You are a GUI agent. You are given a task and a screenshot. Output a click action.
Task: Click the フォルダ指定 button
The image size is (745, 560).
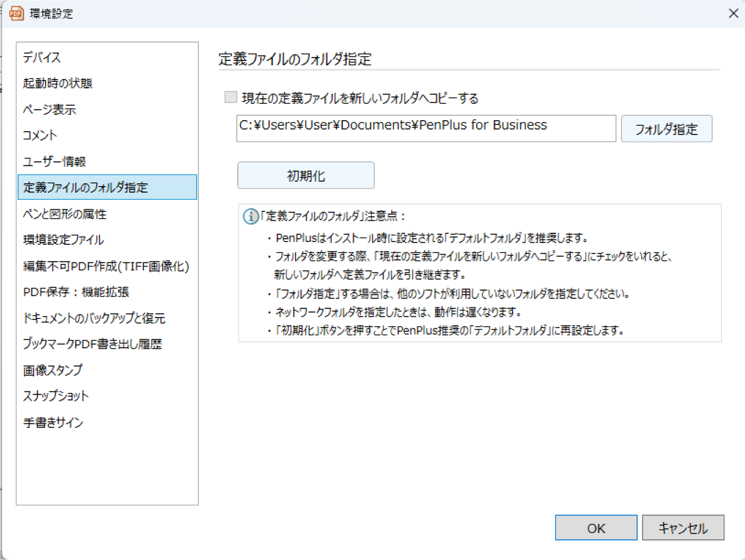coord(666,128)
